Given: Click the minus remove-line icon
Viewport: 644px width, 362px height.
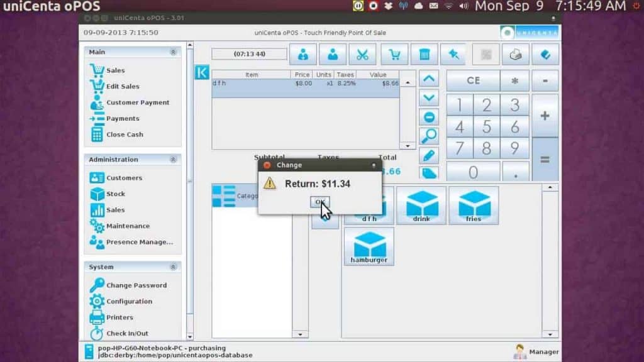Looking at the screenshot, I should click(x=429, y=117).
